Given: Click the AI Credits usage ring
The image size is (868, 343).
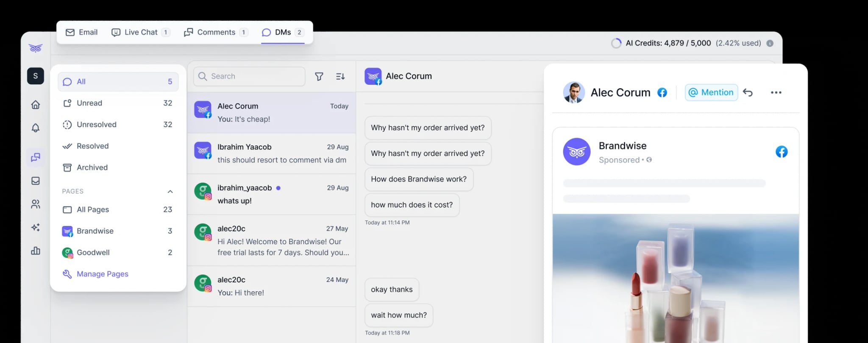Looking at the screenshot, I should point(616,43).
